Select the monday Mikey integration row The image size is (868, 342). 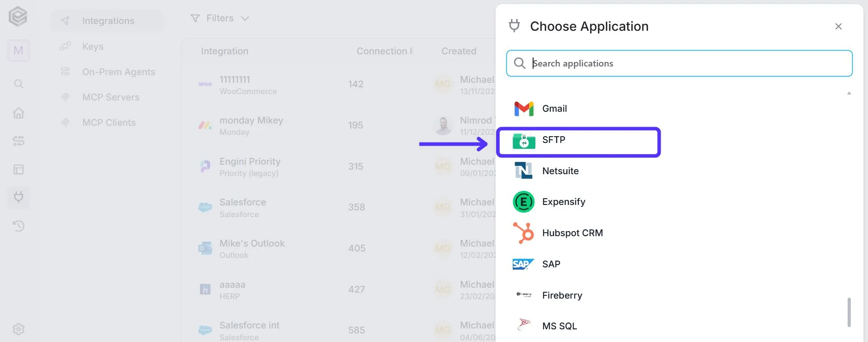coord(339,126)
